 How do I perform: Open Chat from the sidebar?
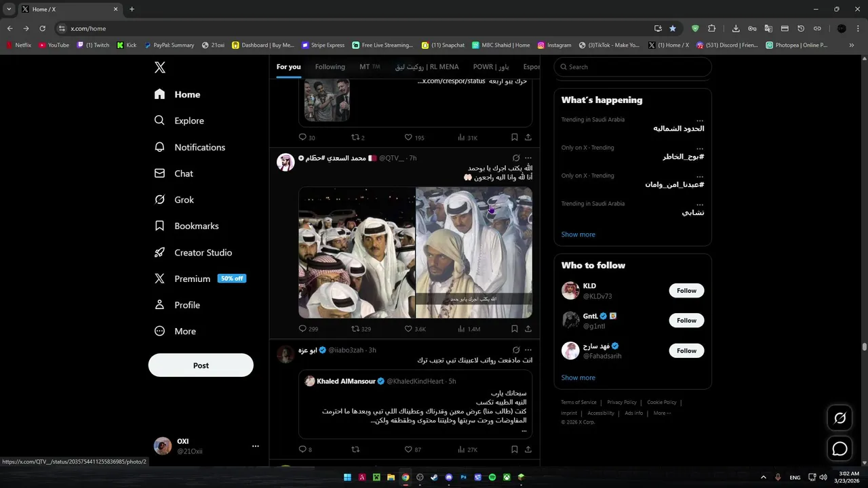(174, 174)
